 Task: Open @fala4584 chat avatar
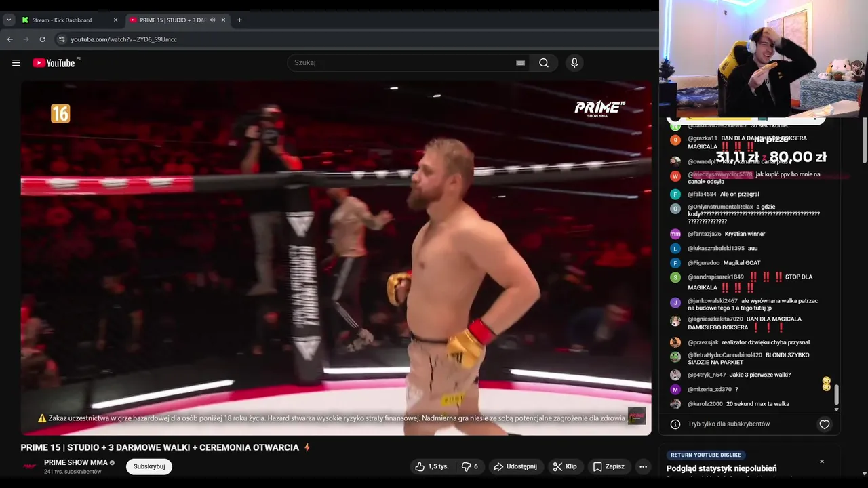675,195
